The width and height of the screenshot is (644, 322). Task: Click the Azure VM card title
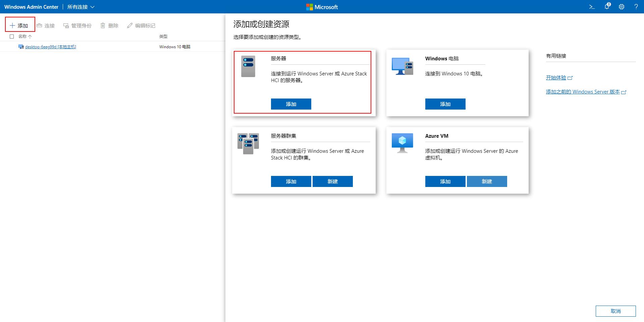[437, 136]
